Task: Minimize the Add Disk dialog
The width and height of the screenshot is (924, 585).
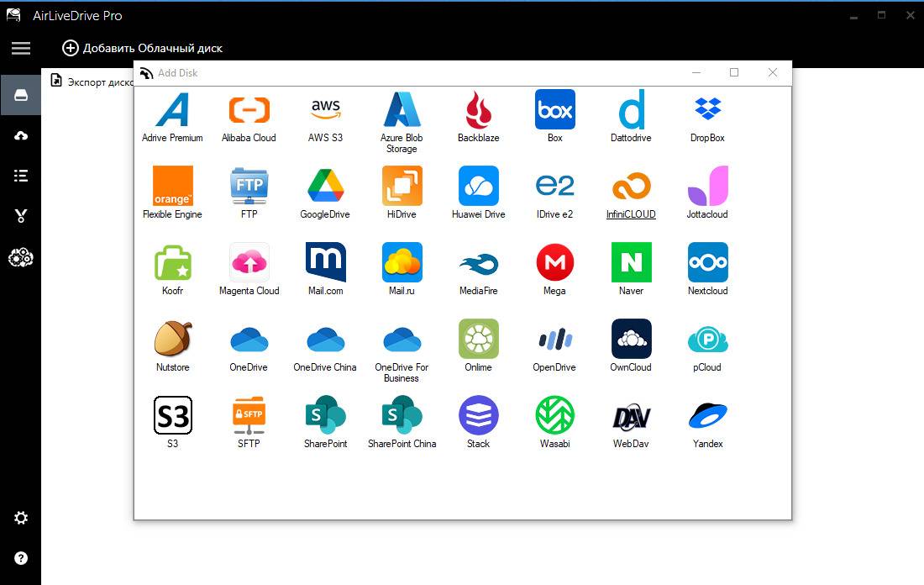Action: (696, 72)
